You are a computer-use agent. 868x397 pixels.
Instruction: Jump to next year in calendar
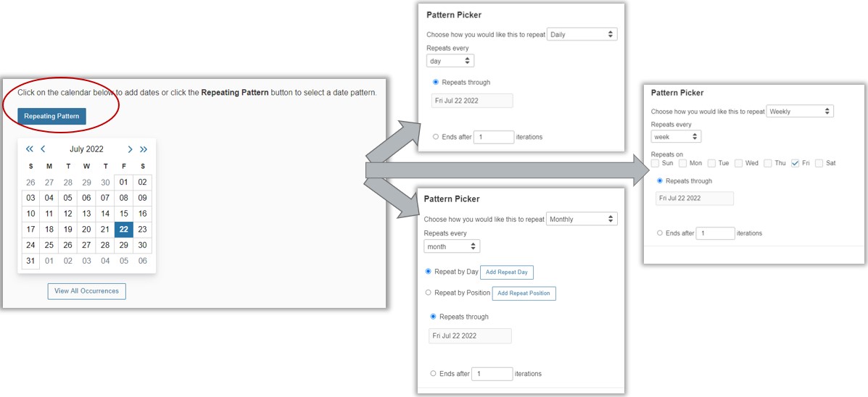[x=144, y=149]
